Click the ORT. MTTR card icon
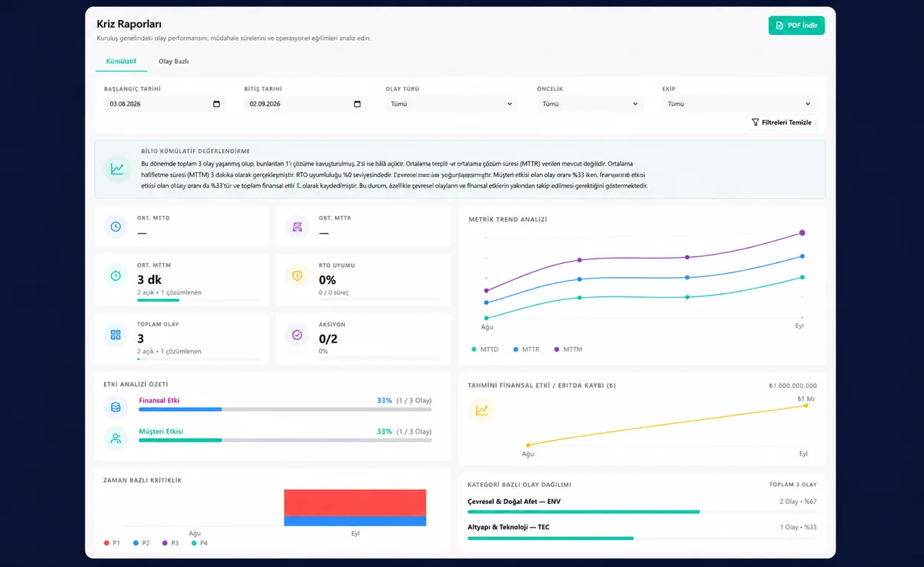924x567 pixels. click(x=296, y=227)
